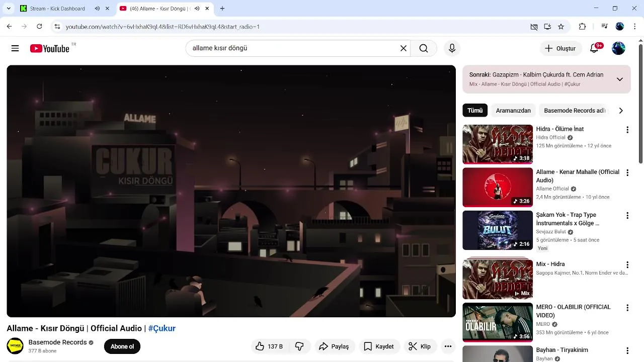Image resolution: width=644 pixels, height=362 pixels.
Task: Open account avatar menu
Action: pyautogui.click(x=618, y=48)
